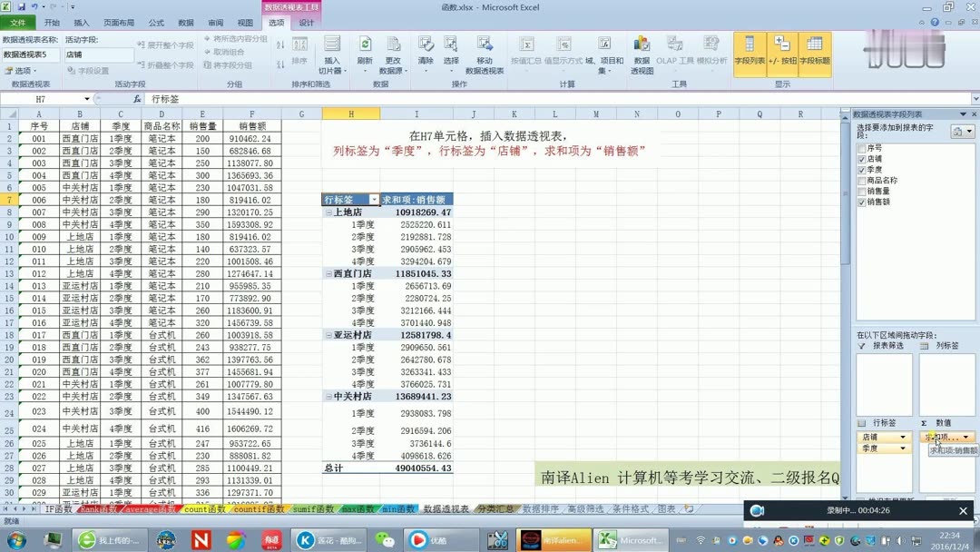Click the Expand Entire Field (展开整个字段) button
This screenshot has width=980, height=552.
tap(165, 45)
